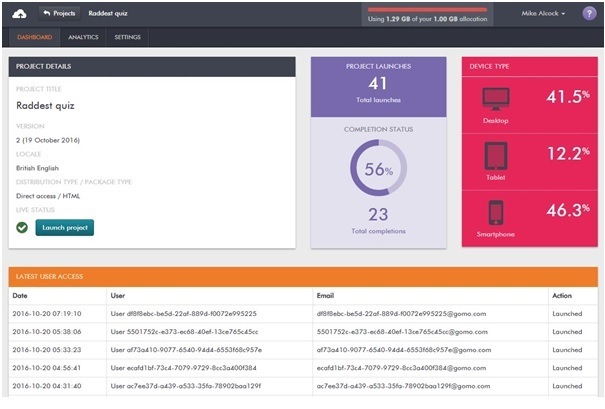Click the back arrow icon beside Projects
Screen dimensions: 605x409
click(x=47, y=13)
